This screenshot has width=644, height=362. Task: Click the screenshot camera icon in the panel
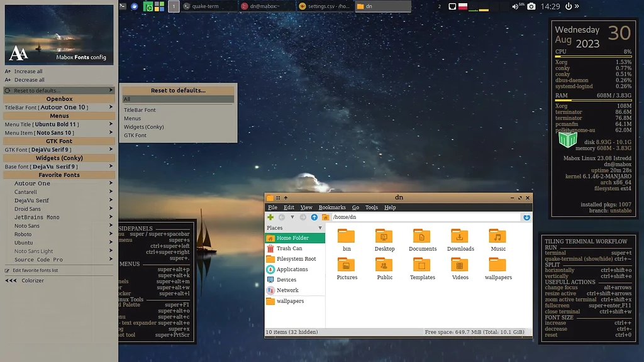tap(531, 6)
